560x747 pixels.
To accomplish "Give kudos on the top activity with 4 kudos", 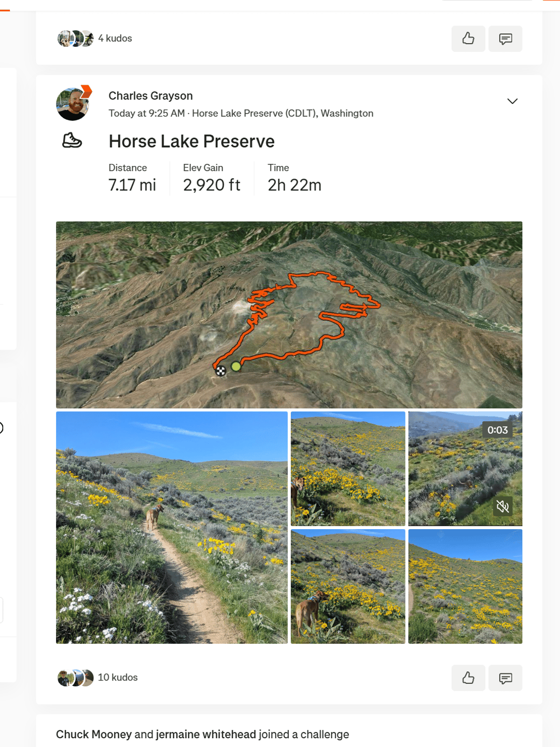I will (468, 38).
